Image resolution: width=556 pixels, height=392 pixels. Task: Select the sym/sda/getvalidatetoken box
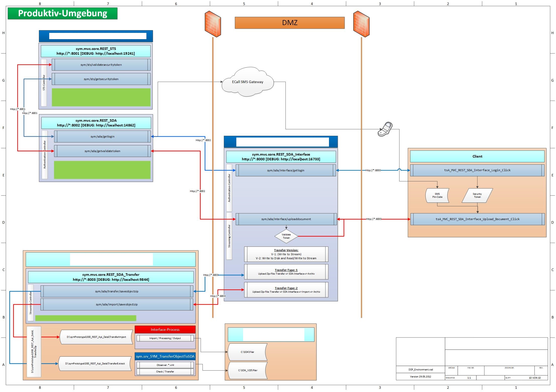click(102, 151)
